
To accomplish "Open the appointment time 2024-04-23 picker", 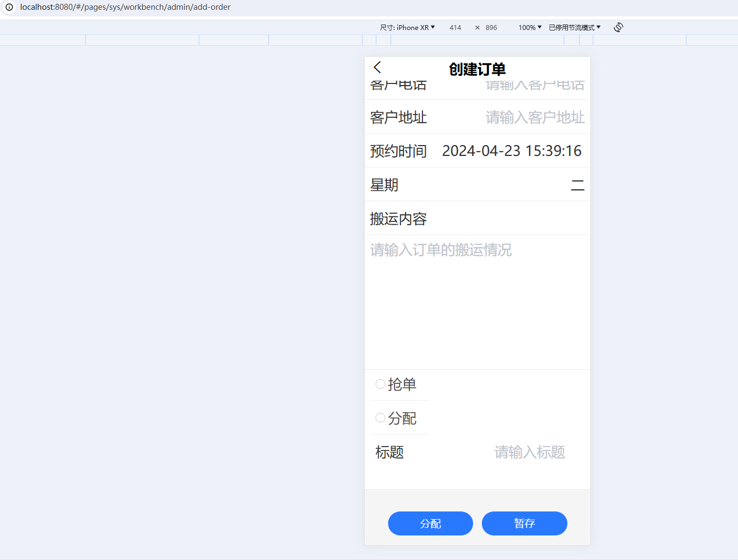I will pos(512,150).
